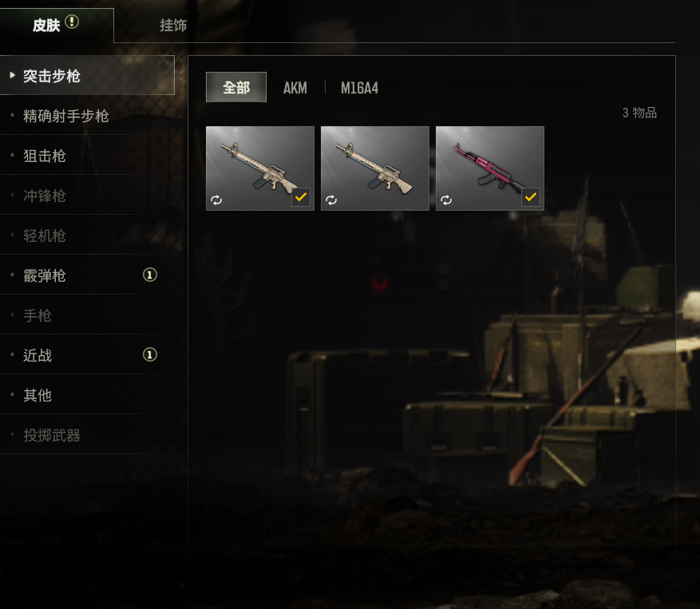
Task: Click swap icon on first M16A4 skin
Action: (216, 200)
